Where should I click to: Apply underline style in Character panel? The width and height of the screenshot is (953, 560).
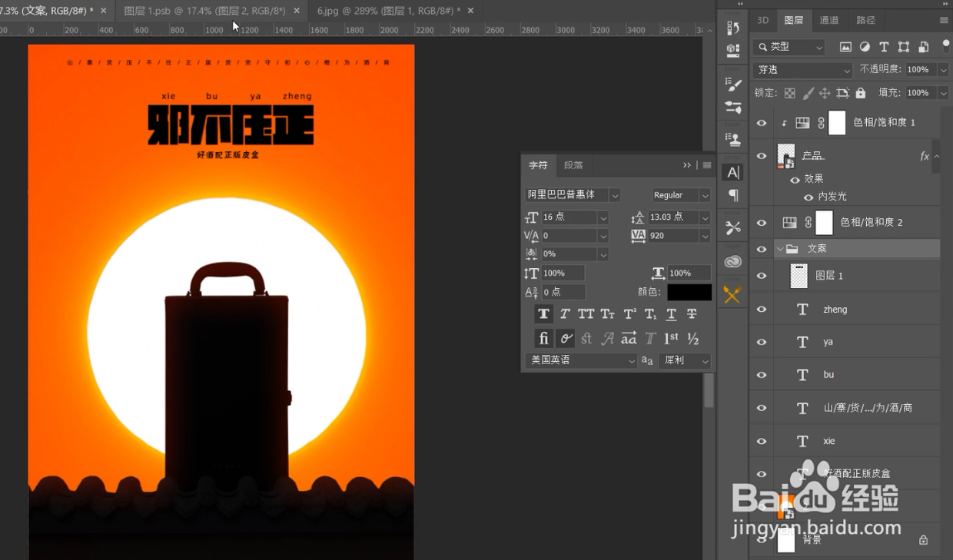[671, 313]
